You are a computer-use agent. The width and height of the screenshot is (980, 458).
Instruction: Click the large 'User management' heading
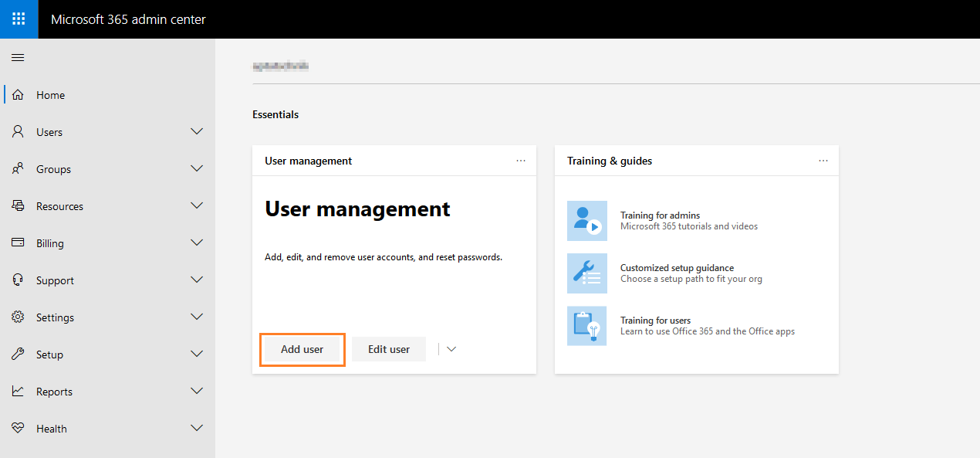[357, 209]
